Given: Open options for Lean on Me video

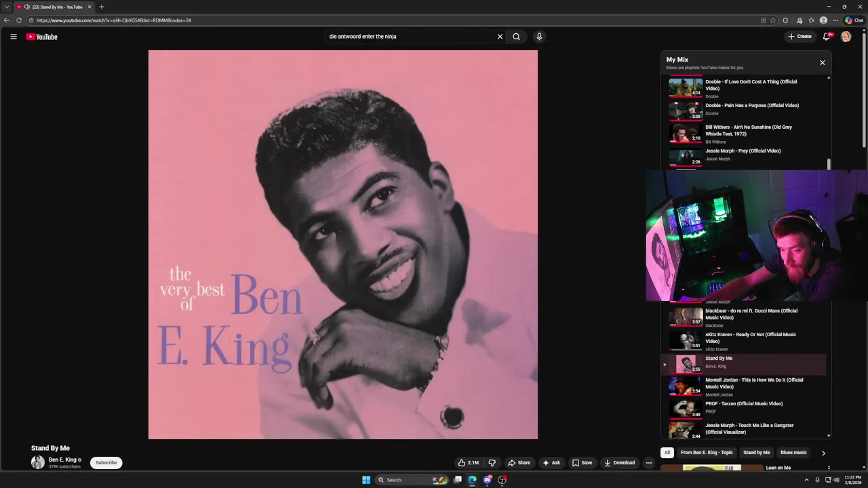Looking at the screenshot, I should [x=829, y=468].
